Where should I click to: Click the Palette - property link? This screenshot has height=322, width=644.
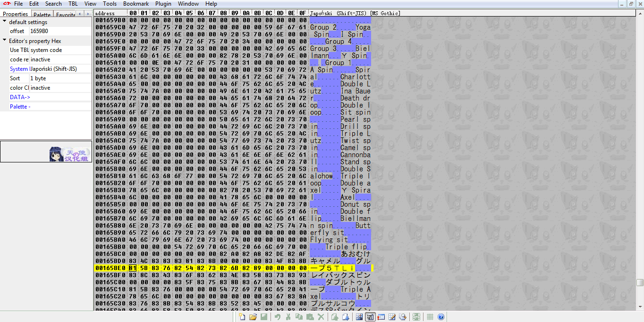[20, 107]
